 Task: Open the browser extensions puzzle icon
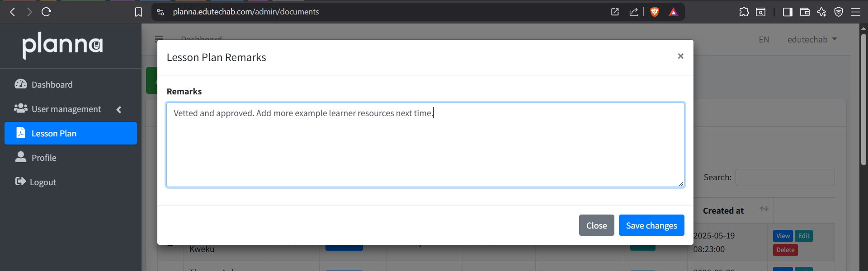coord(744,12)
